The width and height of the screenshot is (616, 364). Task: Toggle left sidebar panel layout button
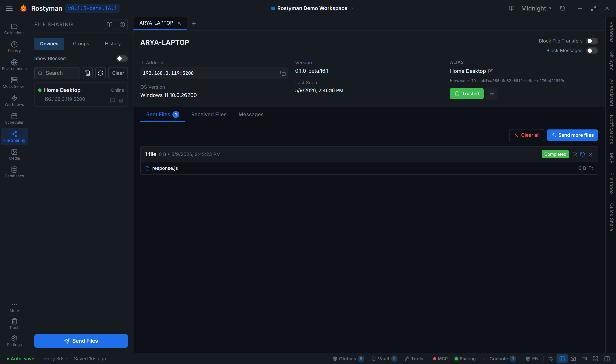562,359
